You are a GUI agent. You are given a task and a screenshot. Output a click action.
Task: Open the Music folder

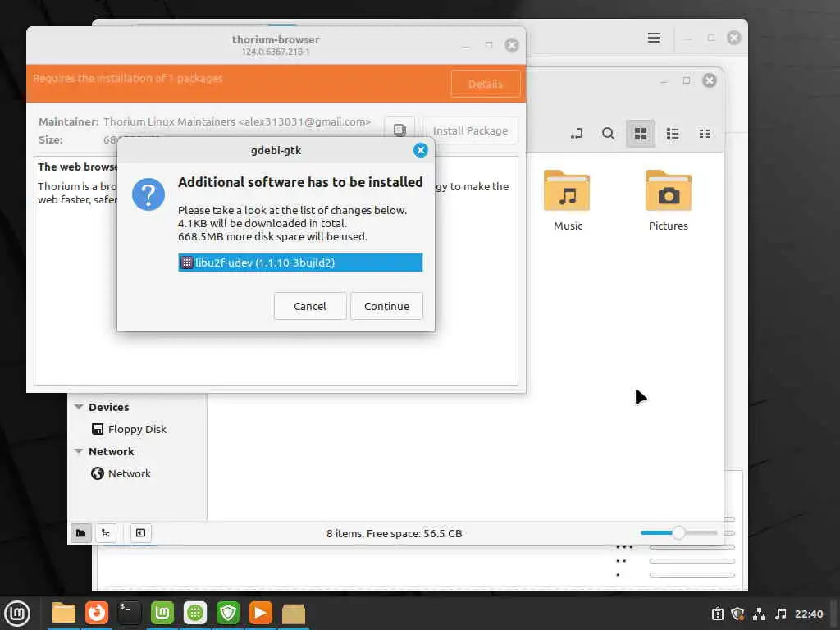tap(568, 200)
